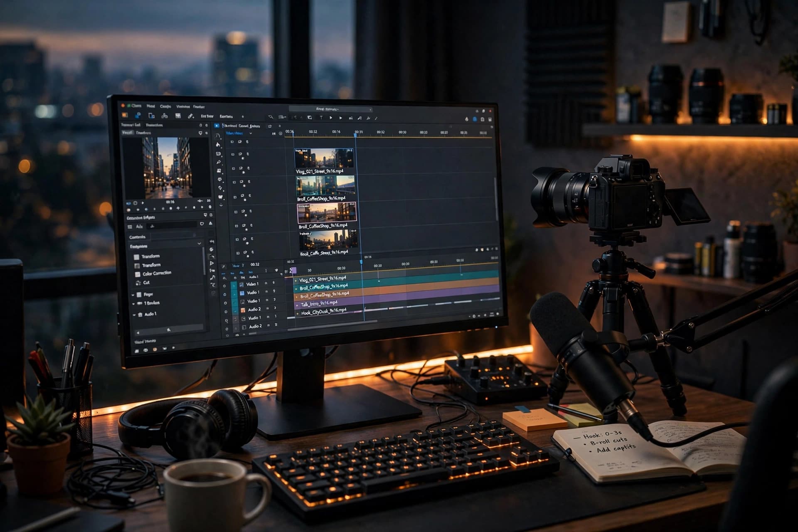Select the flame-shaped tool in the vertical toolbar
The height and width of the screenshot is (532, 798).
pyautogui.click(x=218, y=145)
